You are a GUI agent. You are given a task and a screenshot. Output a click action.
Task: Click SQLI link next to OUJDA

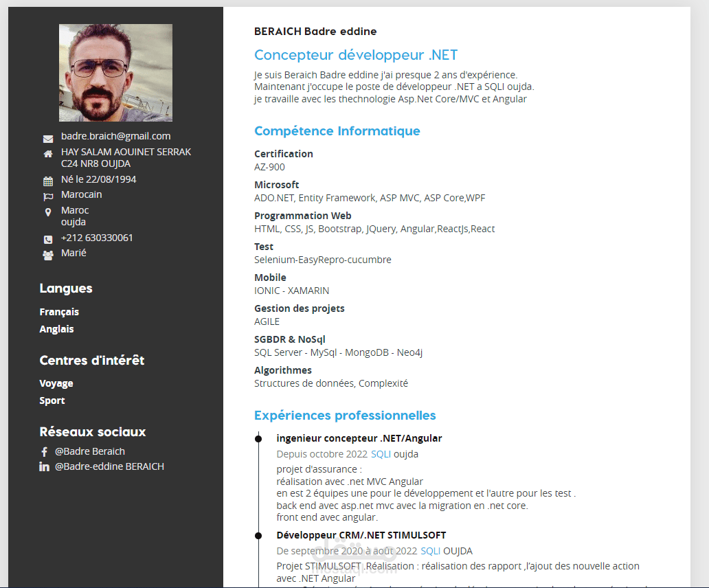coord(431,551)
